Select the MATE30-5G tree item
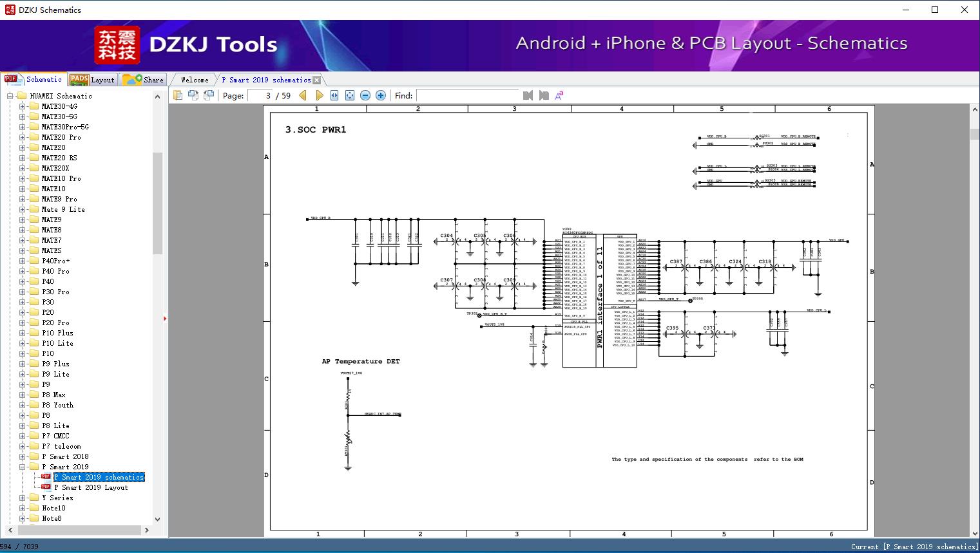The width and height of the screenshot is (980, 553). click(59, 117)
